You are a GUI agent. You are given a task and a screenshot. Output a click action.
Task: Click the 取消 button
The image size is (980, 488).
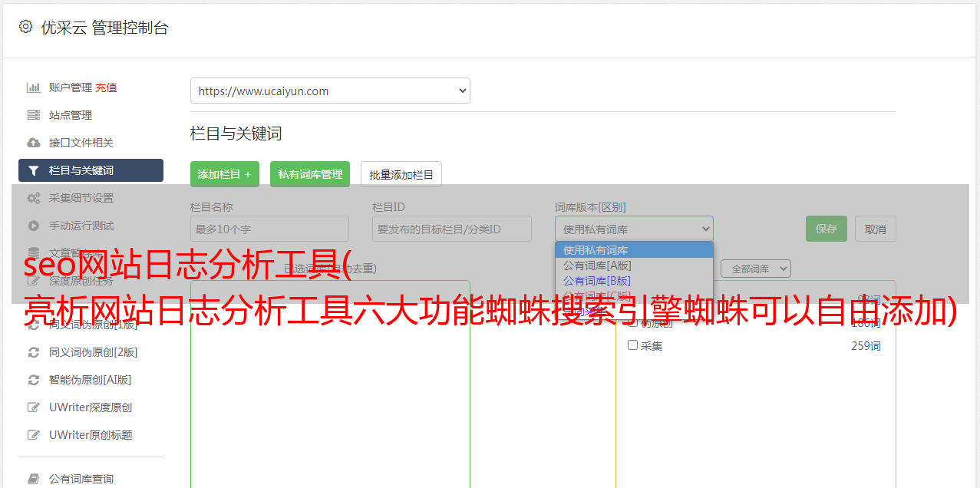876,229
